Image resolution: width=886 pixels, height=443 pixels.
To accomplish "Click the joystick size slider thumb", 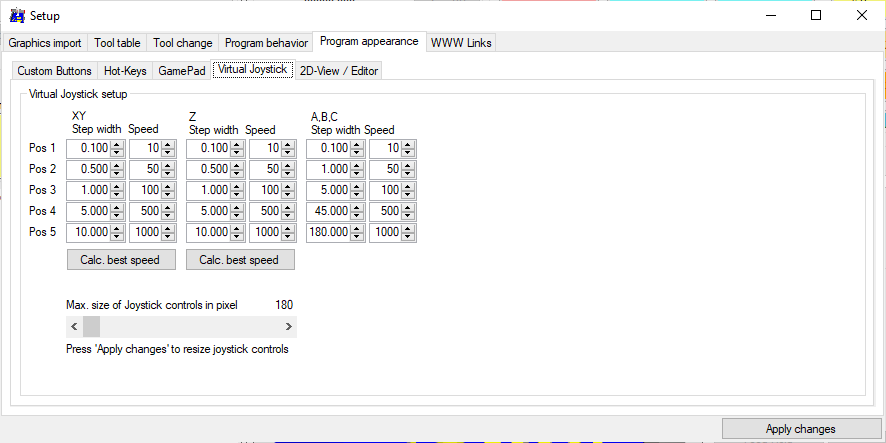I will [92, 327].
